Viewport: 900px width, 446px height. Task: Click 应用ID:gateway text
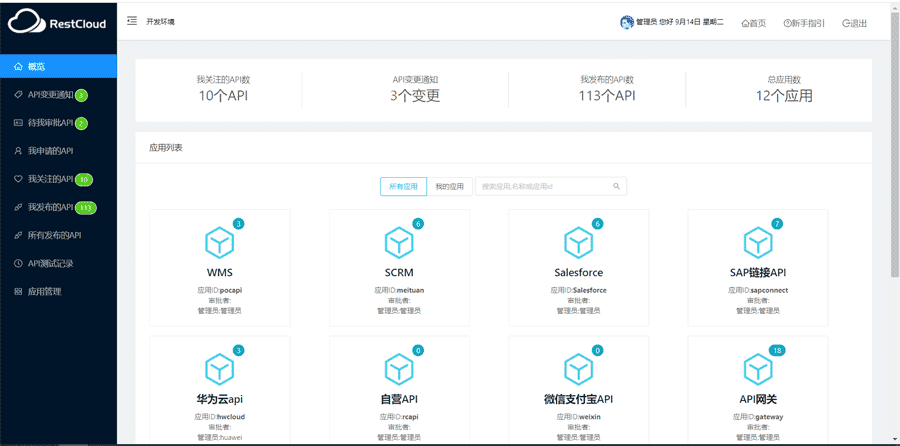point(758,417)
